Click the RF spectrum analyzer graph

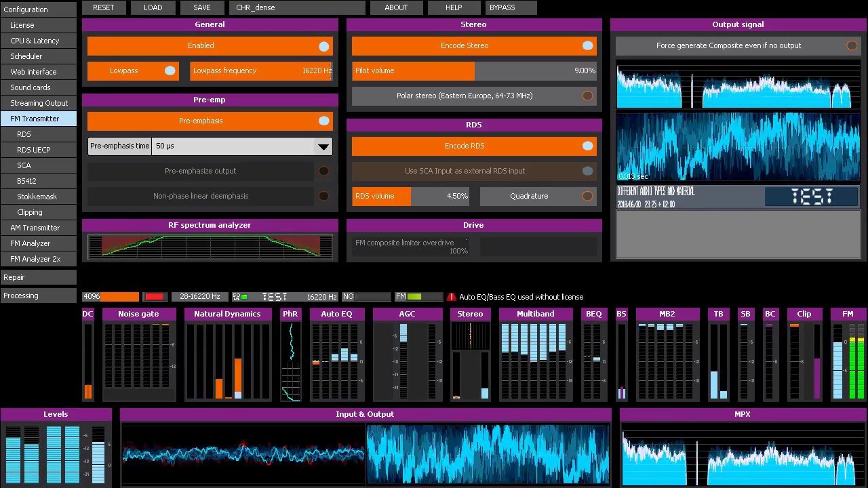pos(210,246)
